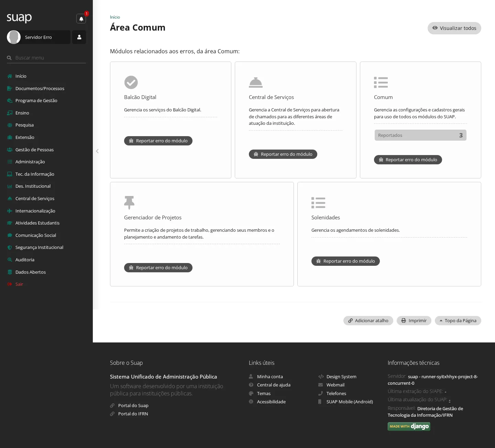
Task: Toggle Visualizar todos eye button
Action: (x=454, y=28)
